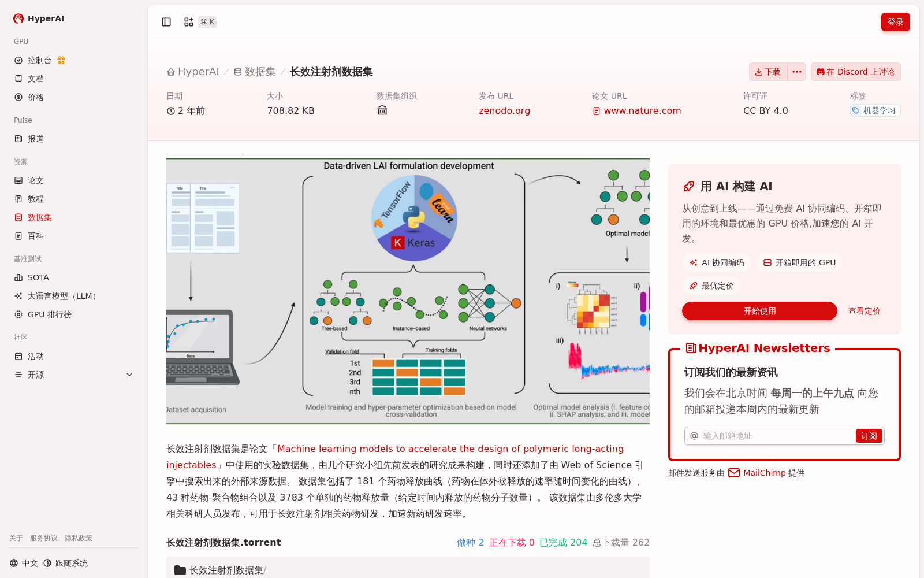Click the email address input field
Image resolution: width=924 pixels, height=578 pixels.
click(777, 436)
